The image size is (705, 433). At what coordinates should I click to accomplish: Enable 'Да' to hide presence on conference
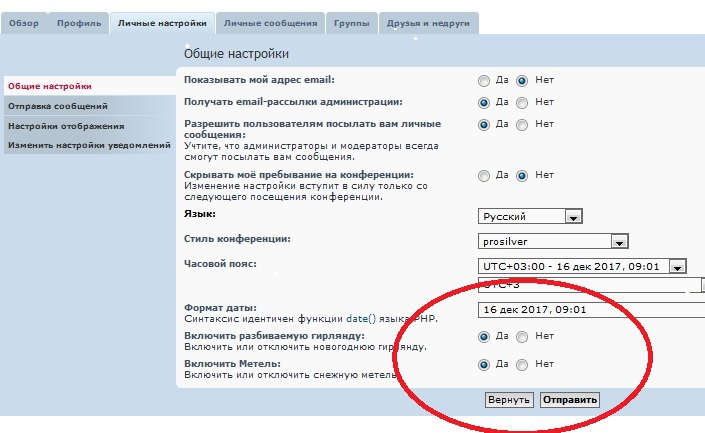click(x=484, y=175)
